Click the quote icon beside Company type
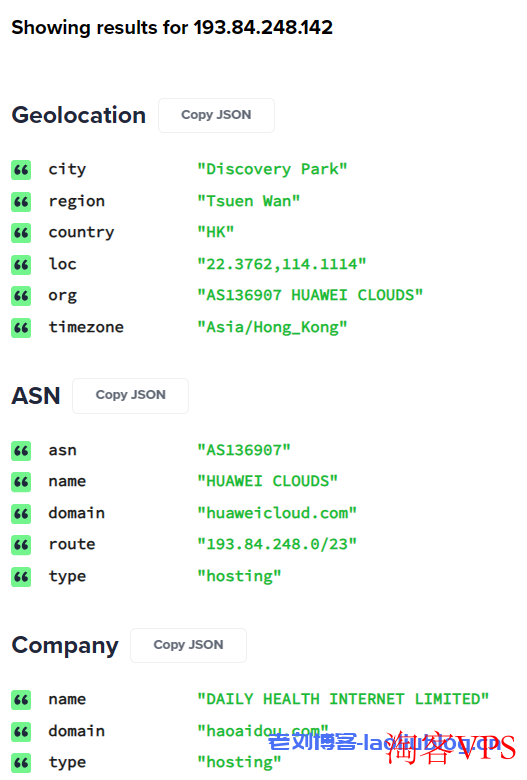This screenshot has width=527, height=780. (21, 763)
